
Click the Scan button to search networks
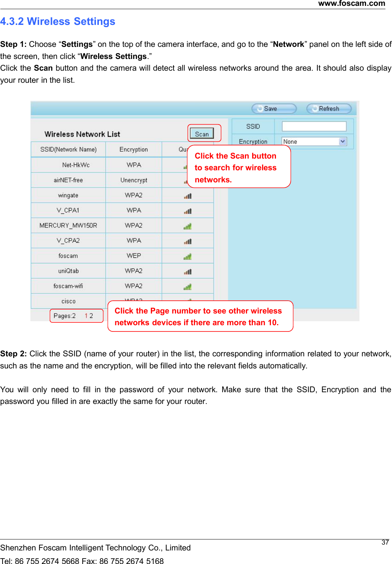tap(203, 134)
